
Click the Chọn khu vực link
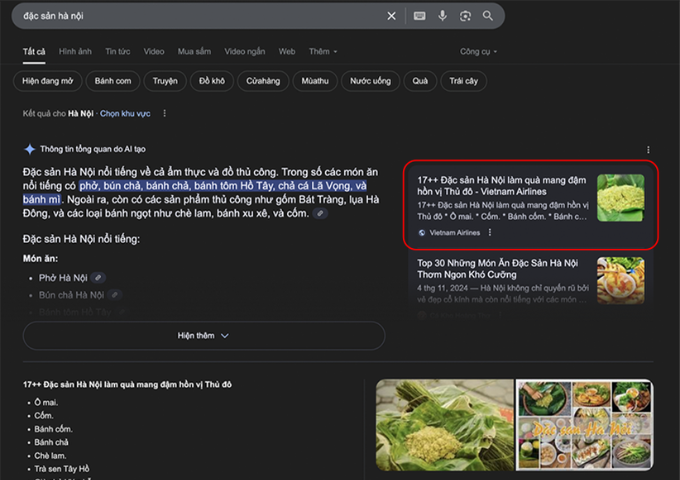(125, 114)
